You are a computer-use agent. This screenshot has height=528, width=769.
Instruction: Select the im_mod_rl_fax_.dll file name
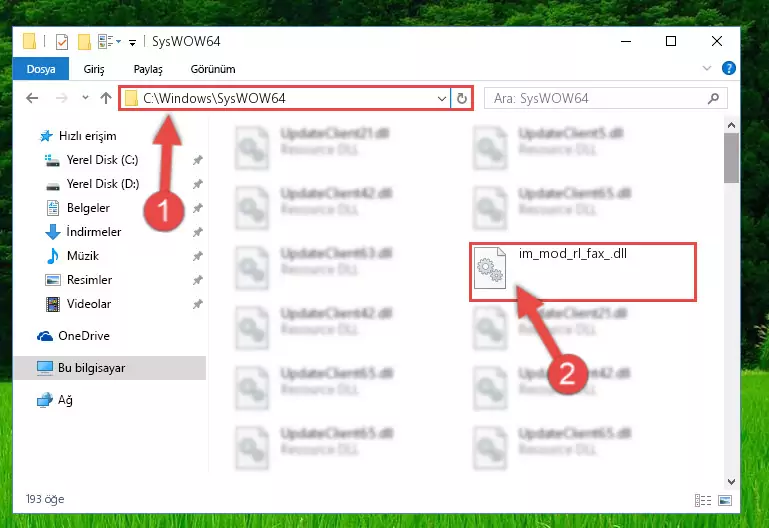click(x=573, y=253)
